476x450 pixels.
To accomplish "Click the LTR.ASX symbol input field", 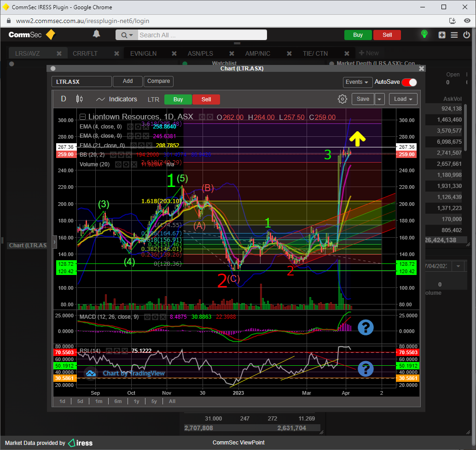I will click(81, 82).
